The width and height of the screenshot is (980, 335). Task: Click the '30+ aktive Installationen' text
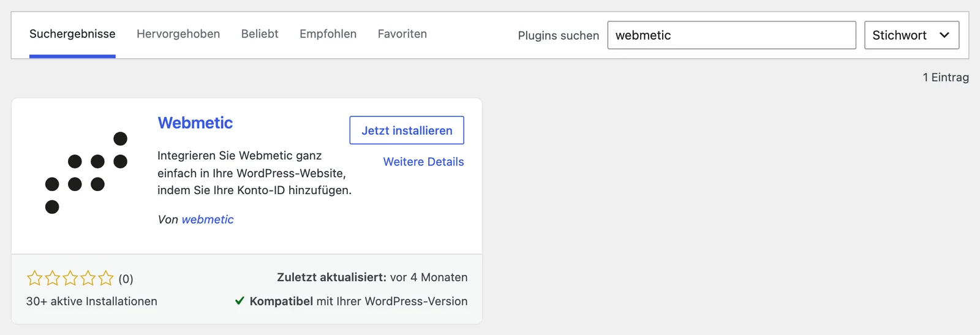[x=92, y=301]
